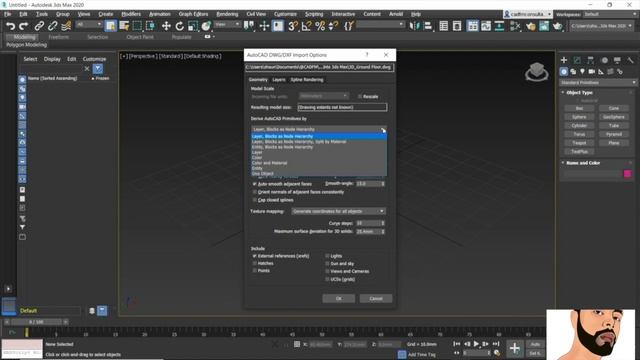Switch to the Layers tab in import dialog
Viewport: 640px width, 360px height.
(279, 80)
